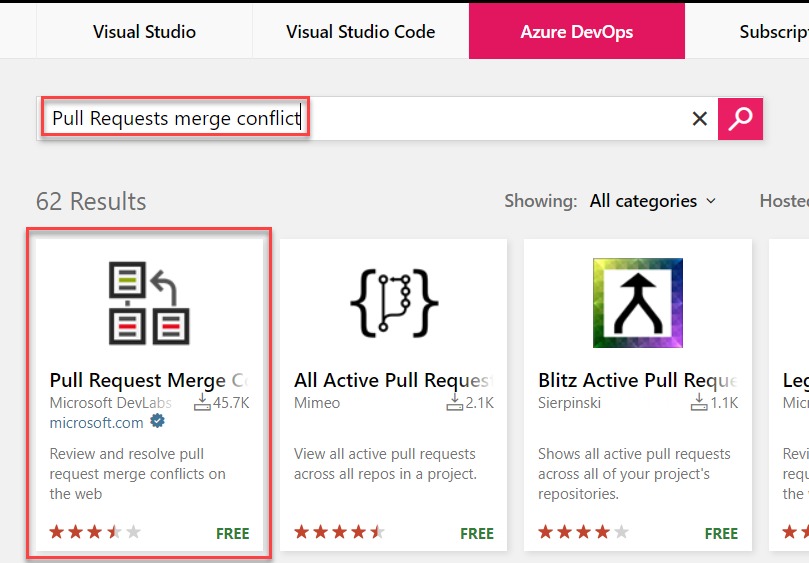Screen dimensions: 809x563
Task: Click the download icon next to 2.1K
Action: [455, 403]
